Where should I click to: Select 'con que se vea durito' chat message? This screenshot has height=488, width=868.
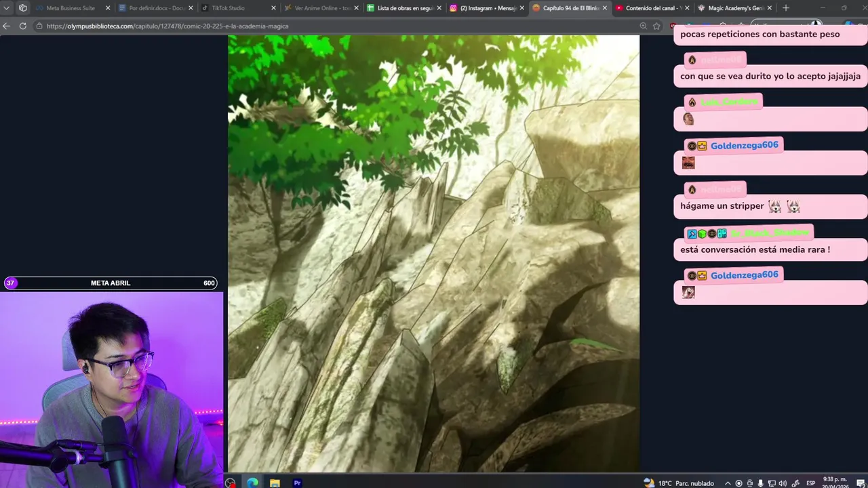pos(770,76)
